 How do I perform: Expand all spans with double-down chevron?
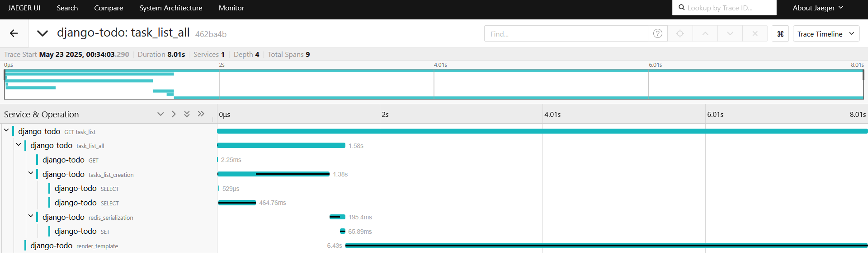pos(187,114)
